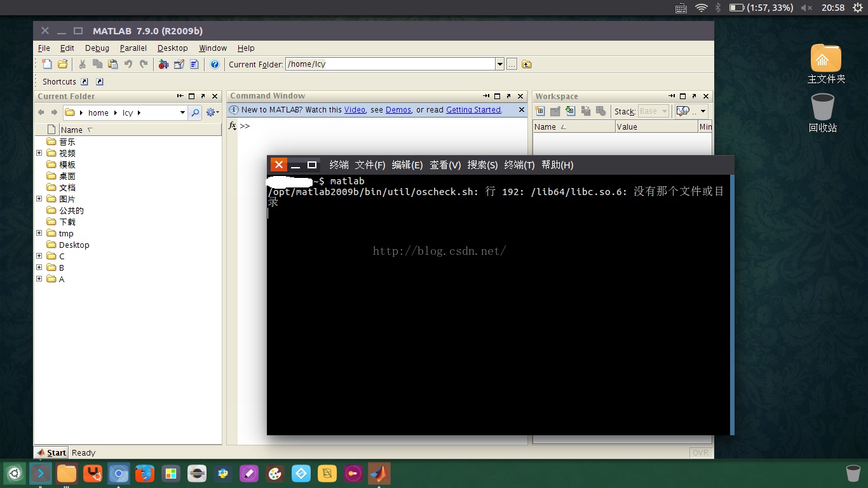Open the Help menu in MATLAB

click(x=246, y=48)
